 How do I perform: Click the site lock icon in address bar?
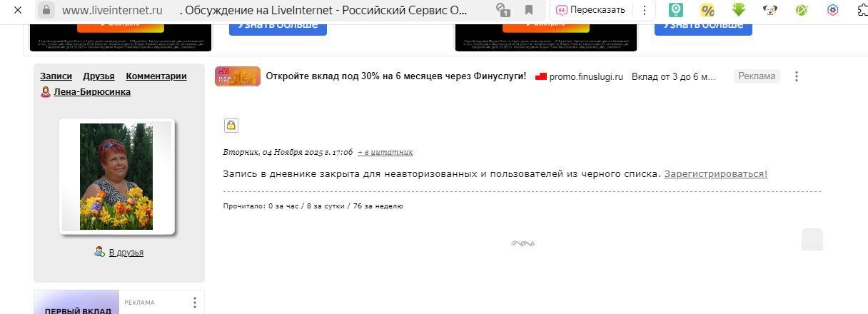(x=46, y=10)
